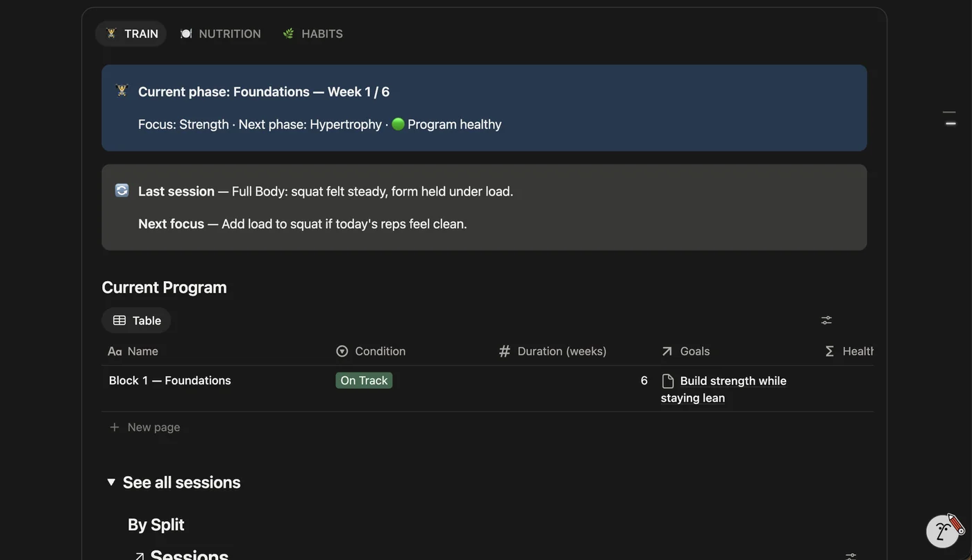
Task: Open the TRAIN tab
Action: 131,33
